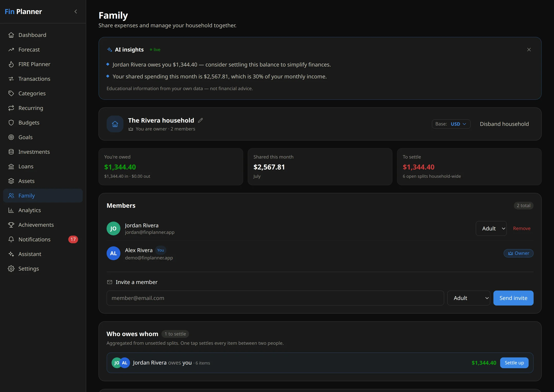Image resolution: width=554 pixels, height=392 pixels.
Task: Click Jordan Rivera's JO avatar in Members
Action: 113,229
